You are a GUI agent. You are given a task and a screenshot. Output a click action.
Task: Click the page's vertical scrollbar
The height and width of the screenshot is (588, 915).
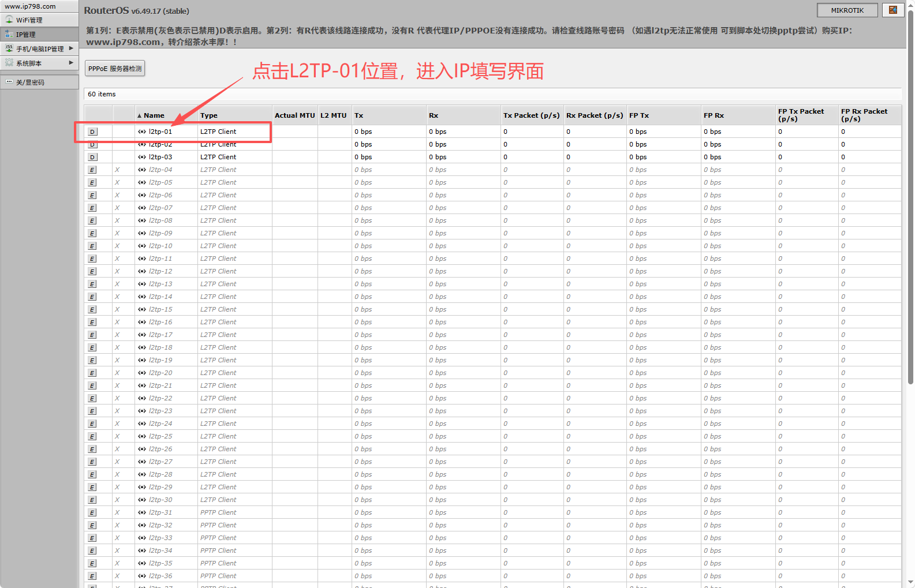click(910, 196)
